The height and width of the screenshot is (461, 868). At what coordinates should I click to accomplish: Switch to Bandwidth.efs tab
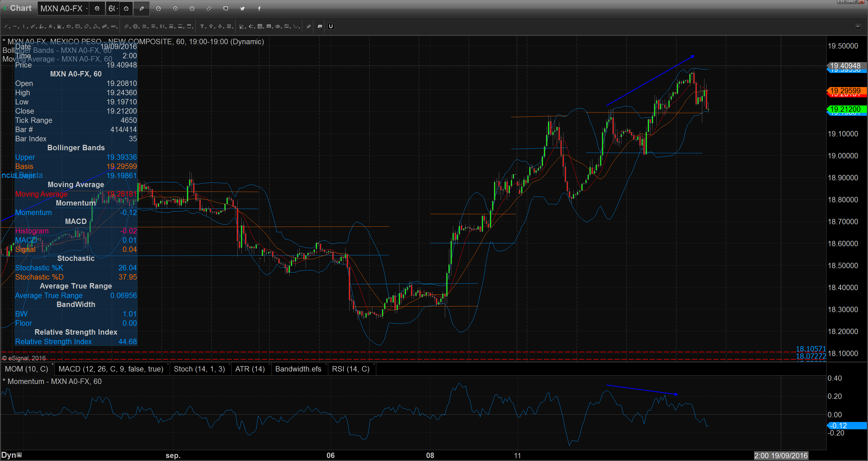click(298, 369)
